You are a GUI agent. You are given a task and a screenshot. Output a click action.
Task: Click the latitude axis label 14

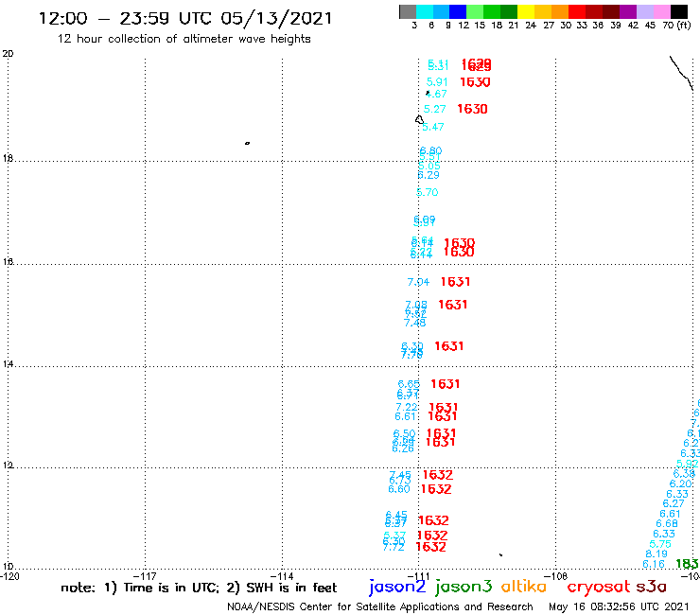8,364
